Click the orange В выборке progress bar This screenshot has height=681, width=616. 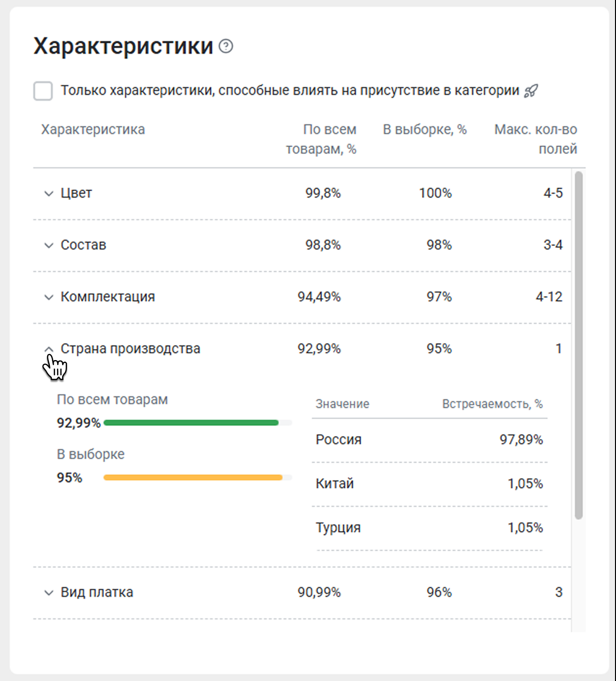(193, 477)
